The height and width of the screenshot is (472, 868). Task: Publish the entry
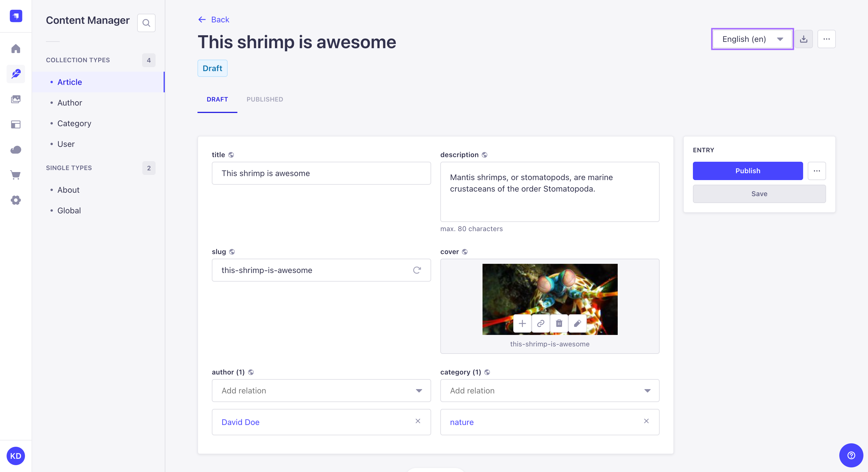click(747, 171)
